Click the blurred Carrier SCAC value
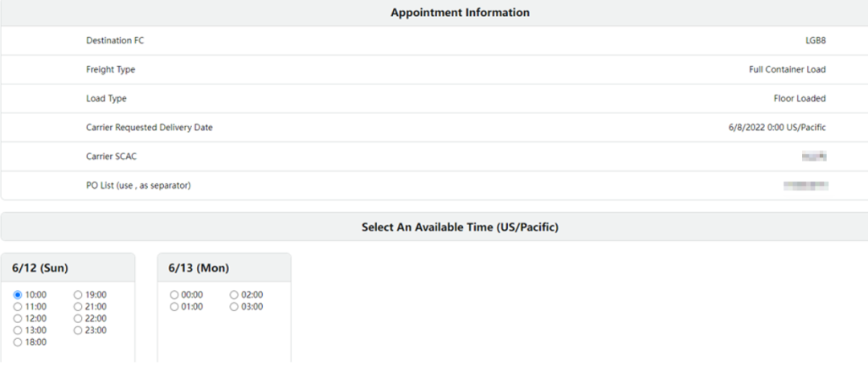The width and height of the screenshot is (868, 372). pyautogui.click(x=814, y=157)
